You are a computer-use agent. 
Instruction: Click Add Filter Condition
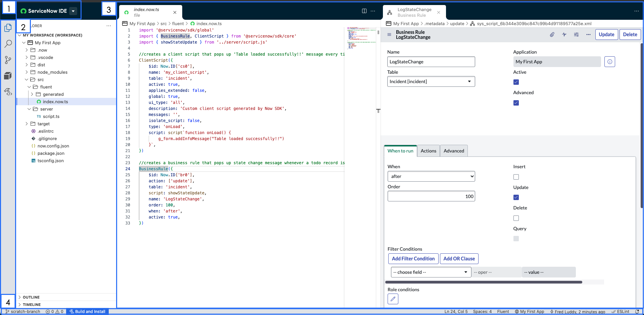coord(413,259)
